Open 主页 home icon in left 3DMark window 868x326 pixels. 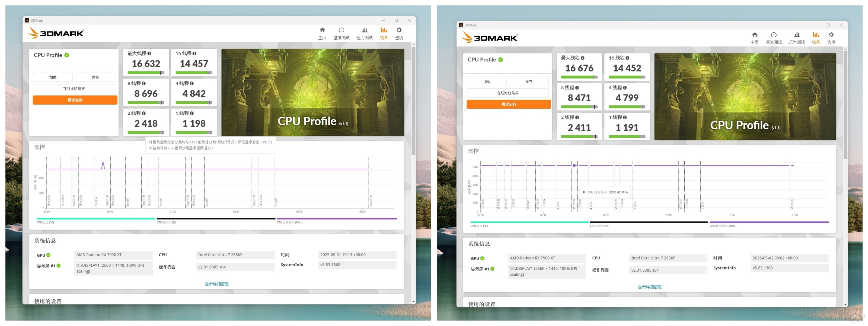coord(322,30)
